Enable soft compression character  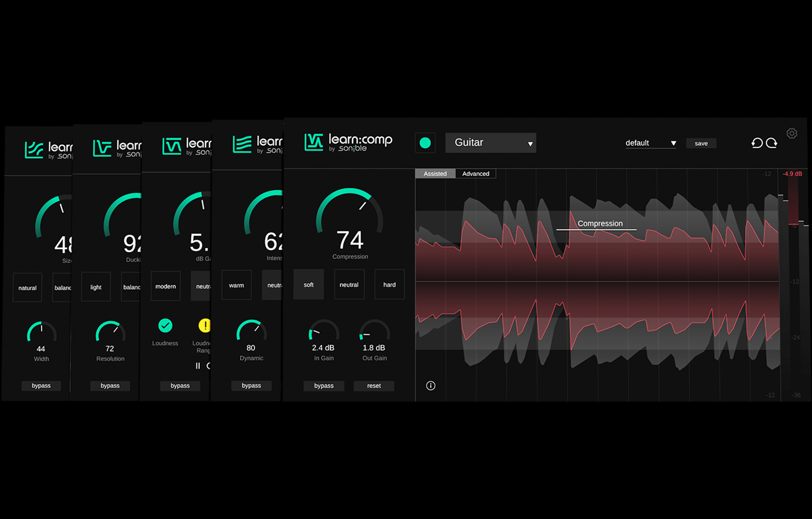(x=309, y=284)
